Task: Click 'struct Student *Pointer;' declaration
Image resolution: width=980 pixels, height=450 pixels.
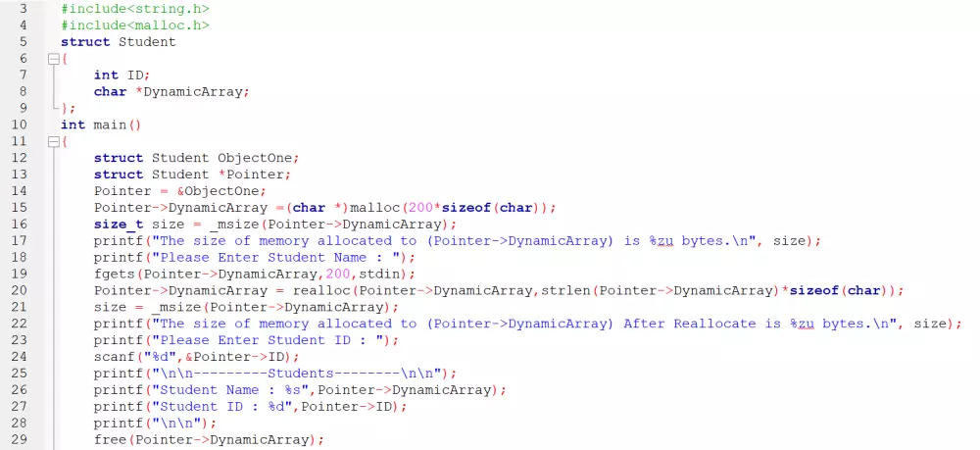Action: click(192, 175)
